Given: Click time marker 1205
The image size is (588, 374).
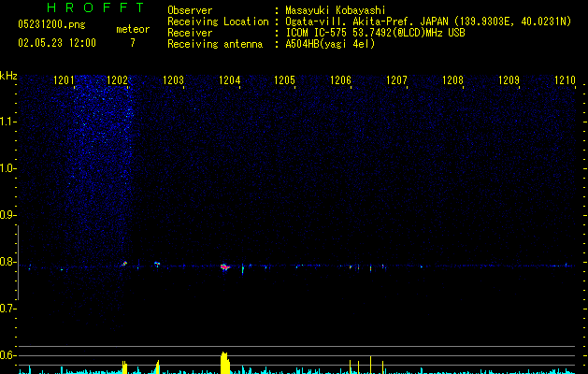Looking at the screenshot, I should click(284, 80).
